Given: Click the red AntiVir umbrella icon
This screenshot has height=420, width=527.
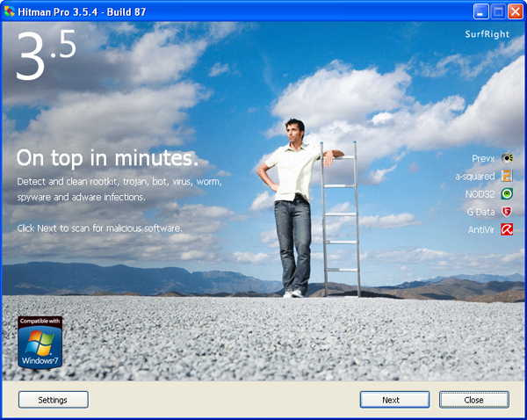Looking at the screenshot, I should click(x=507, y=230).
